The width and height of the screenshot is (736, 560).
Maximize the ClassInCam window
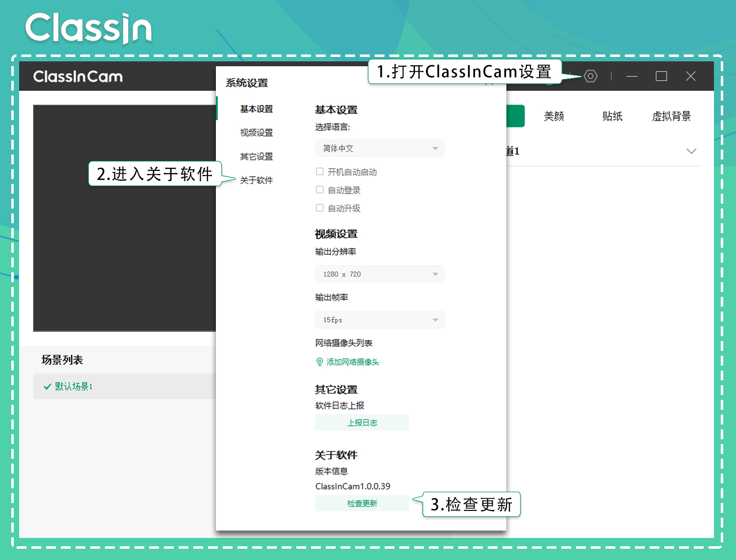[661, 76]
